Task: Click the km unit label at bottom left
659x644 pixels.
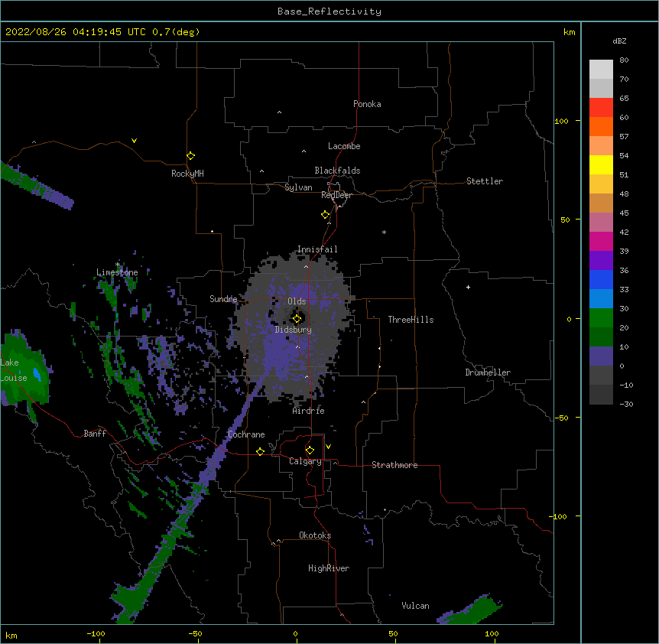Action: [x=11, y=636]
